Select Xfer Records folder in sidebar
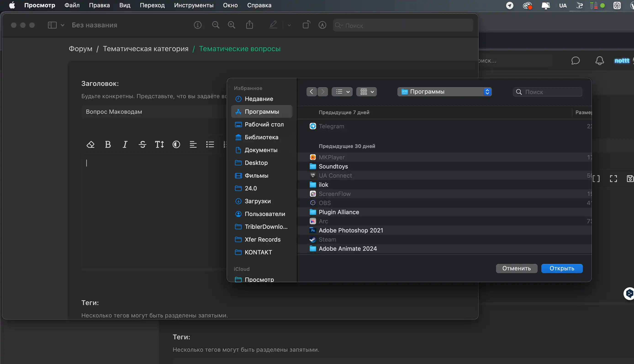Viewport: 634px width, 364px height. tap(262, 240)
